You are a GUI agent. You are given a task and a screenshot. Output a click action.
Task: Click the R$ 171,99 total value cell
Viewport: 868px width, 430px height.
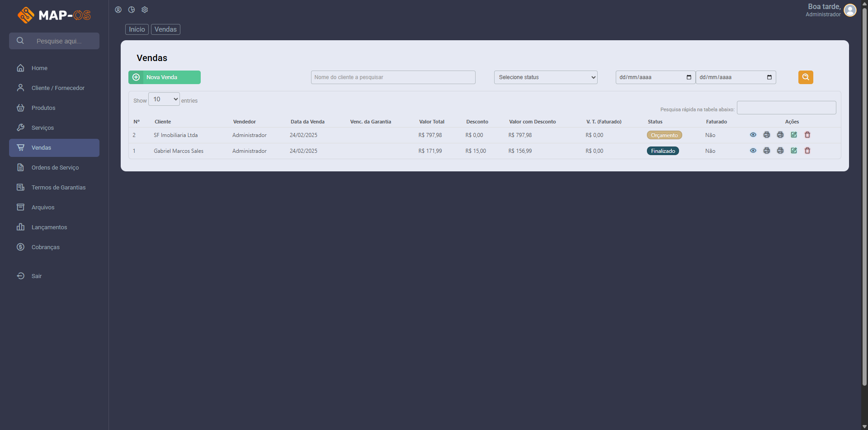(430, 151)
